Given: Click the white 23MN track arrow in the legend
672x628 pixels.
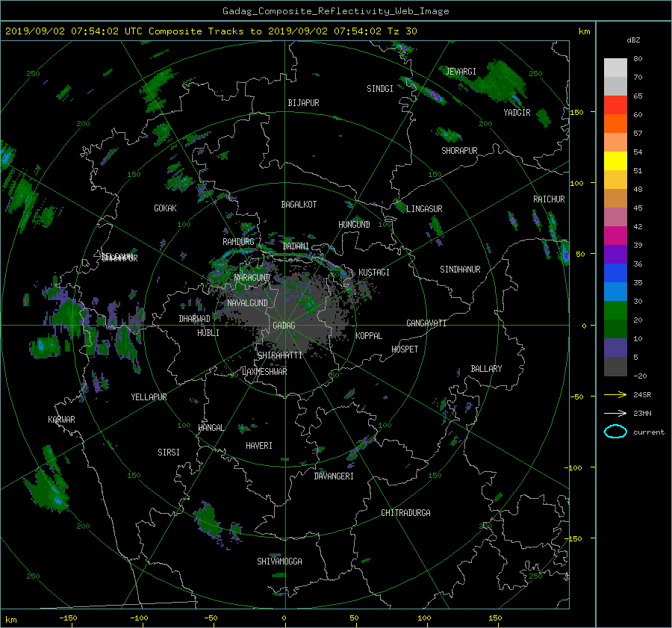Looking at the screenshot, I should coord(615,413).
